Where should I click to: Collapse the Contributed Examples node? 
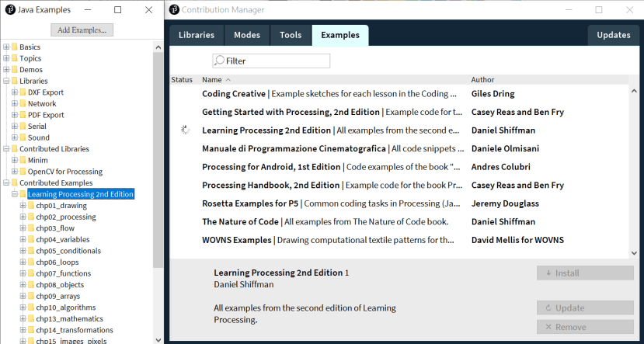click(6, 182)
